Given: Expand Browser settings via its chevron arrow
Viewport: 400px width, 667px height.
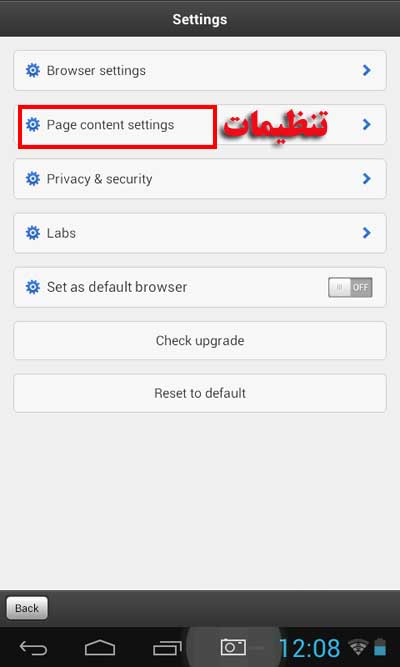Looking at the screenshot, I should coord(366,70).
